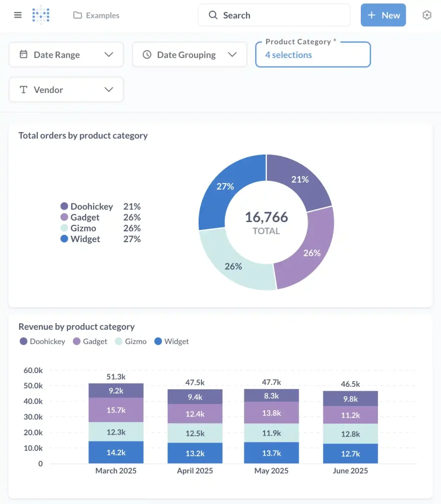This screenshot has width=441, height=504.
Task: Click the text icon in Vendor filter
Action: coord(23,90)
